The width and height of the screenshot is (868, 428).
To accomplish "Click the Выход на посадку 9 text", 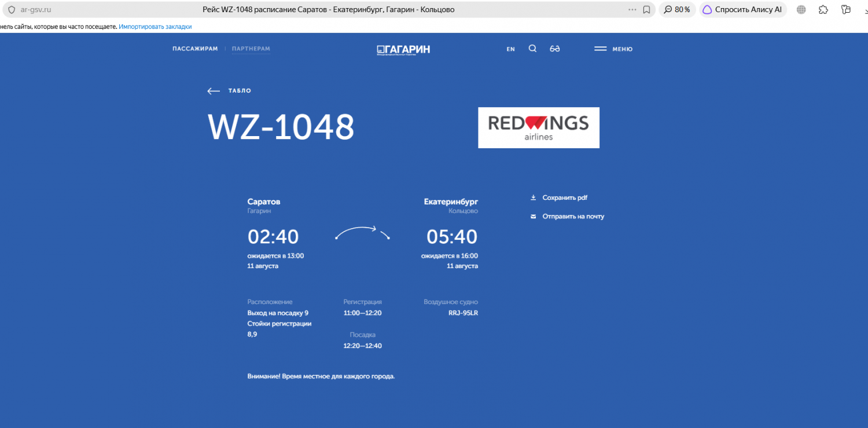I will [278, 313].
